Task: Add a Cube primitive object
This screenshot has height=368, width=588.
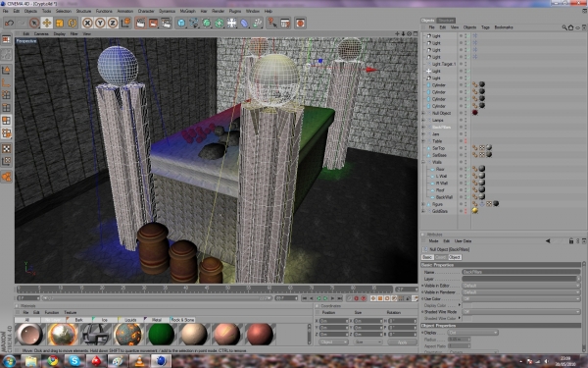Action: point(181,23)
